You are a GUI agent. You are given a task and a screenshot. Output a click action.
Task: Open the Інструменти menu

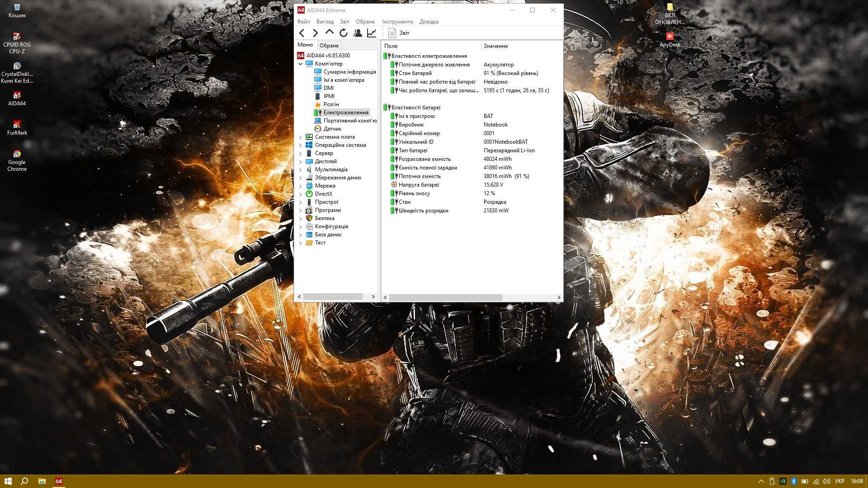click(x=397, y=22)
